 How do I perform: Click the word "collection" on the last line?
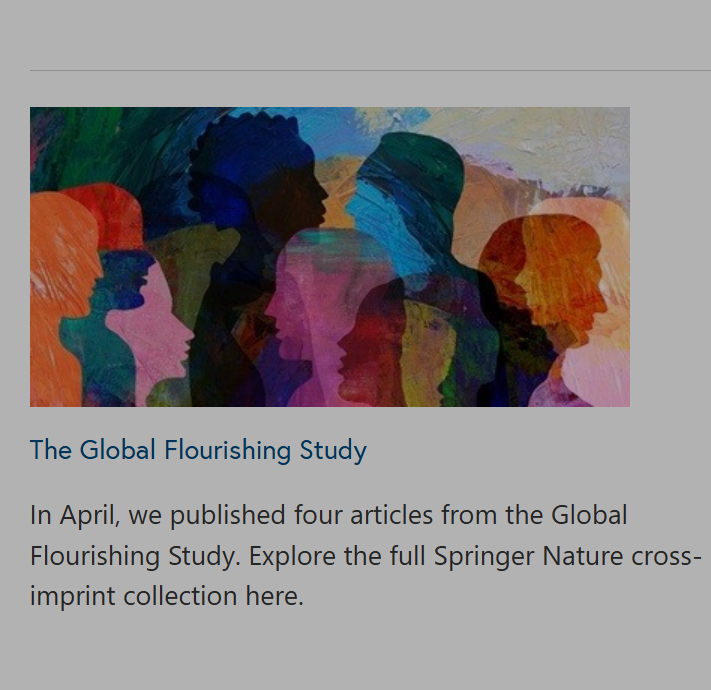[181, 596]
